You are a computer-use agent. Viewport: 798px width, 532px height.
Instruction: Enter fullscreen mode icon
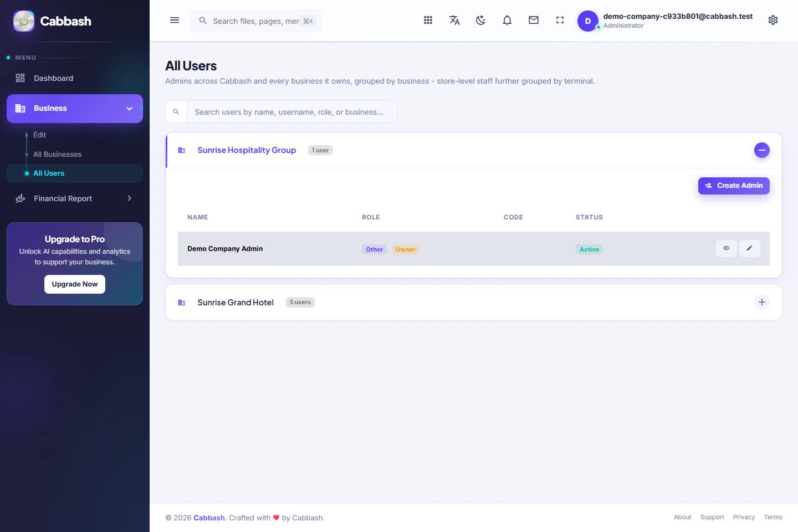560,21
